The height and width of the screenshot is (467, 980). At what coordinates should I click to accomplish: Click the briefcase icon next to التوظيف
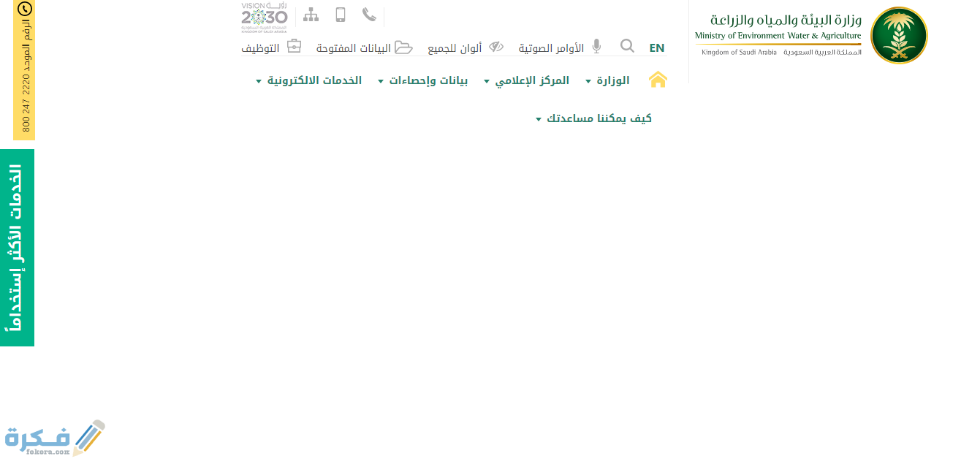[294, 45]
